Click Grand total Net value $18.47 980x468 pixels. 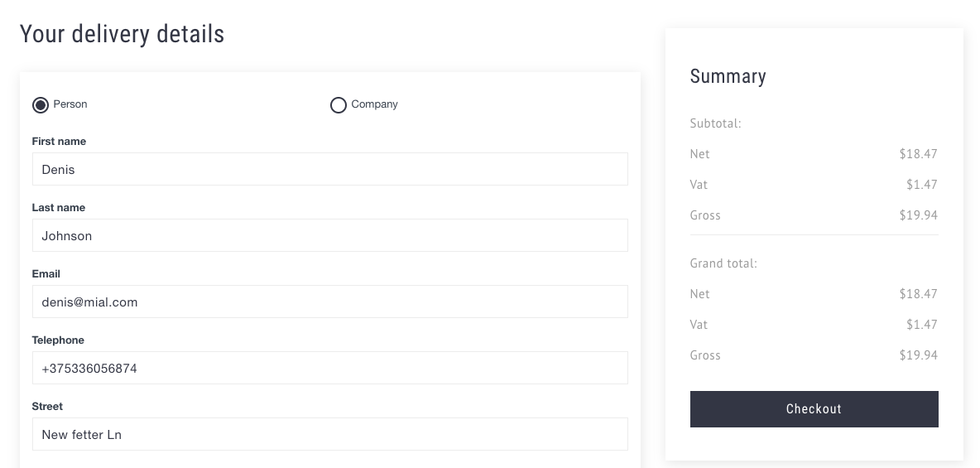(918, 294)
